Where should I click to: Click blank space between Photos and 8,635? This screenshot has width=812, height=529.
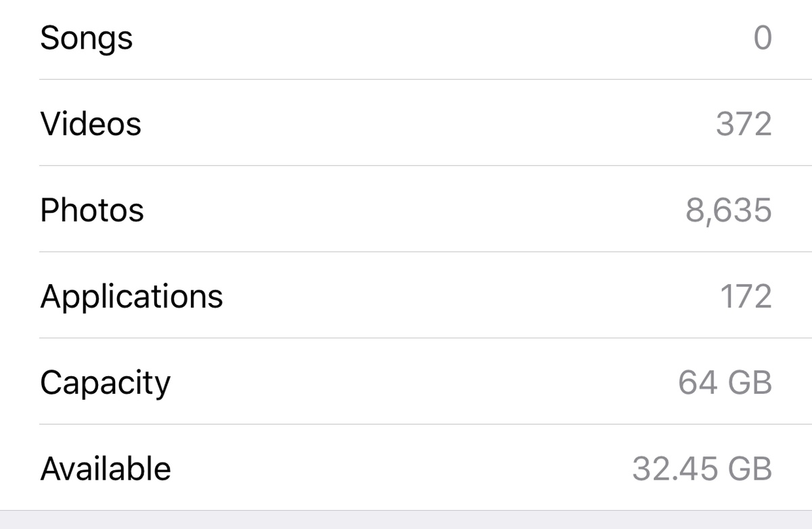[415, 210]
